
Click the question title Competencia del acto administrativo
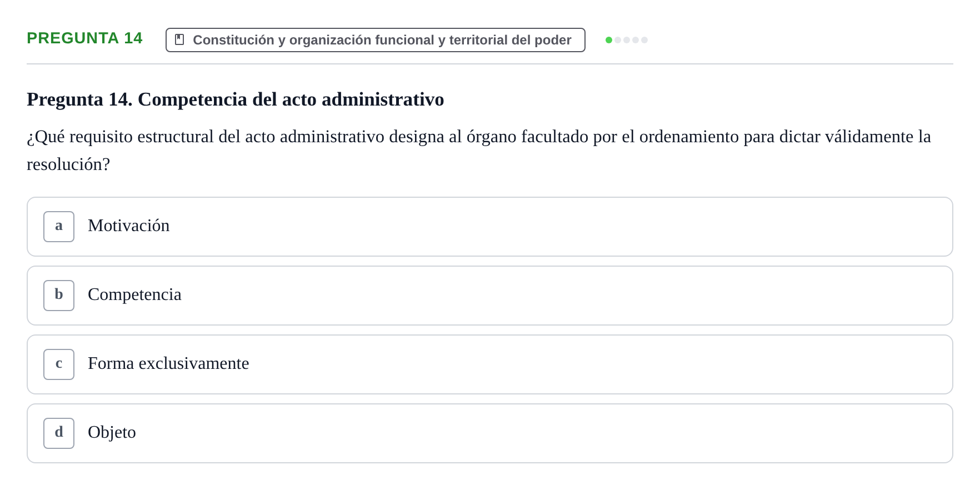pos(236,99)
